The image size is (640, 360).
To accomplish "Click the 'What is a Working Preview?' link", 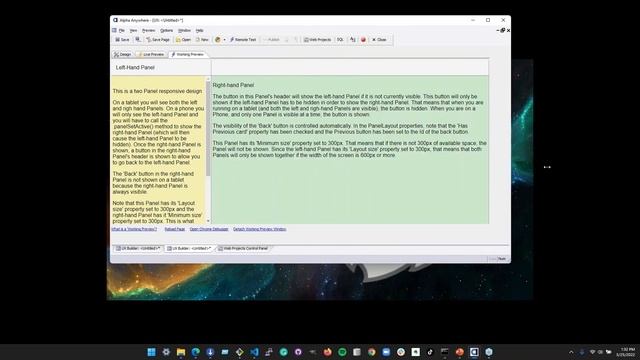I will 134,229.
